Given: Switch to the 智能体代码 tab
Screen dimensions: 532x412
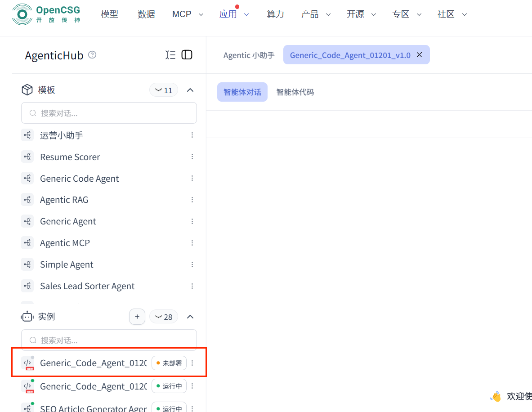Looking at the screenshot, I should (x=295, y=92).
